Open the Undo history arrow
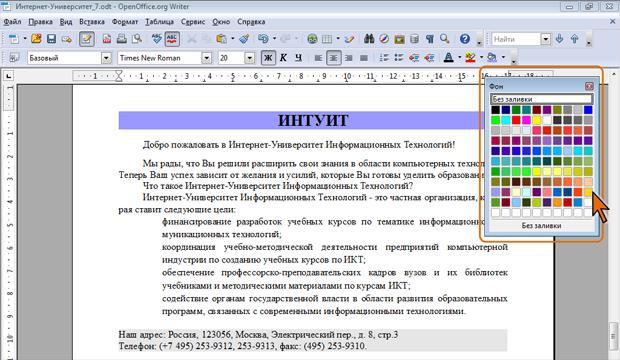Image resolution: width=620 pixels, height=360 pixels. pyautogui.click(x=274, y=39)
